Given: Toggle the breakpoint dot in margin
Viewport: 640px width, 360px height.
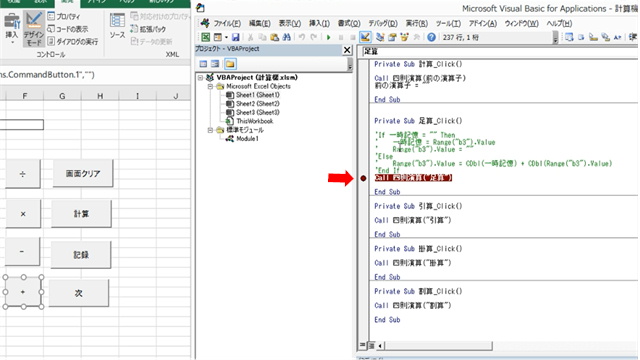Looking at the screenshot, I should click(x=363, y=178).
